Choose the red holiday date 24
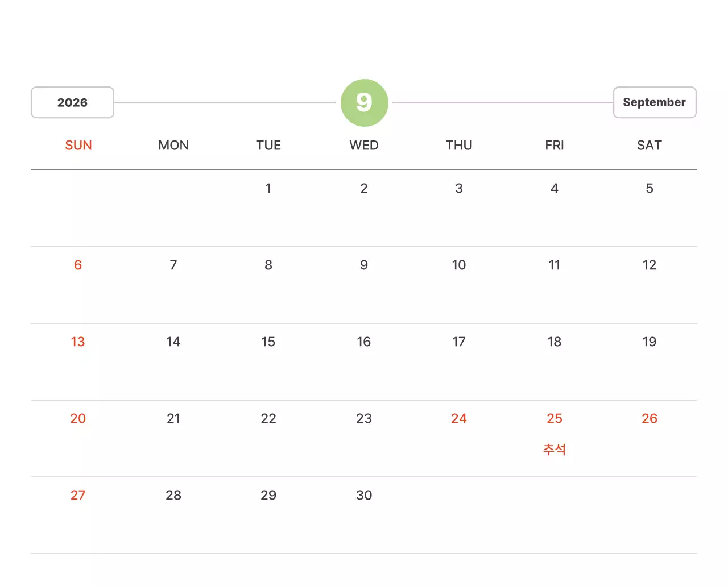Image resolution: width=728 pixels, height=586 pixels. tap(459, 419)
